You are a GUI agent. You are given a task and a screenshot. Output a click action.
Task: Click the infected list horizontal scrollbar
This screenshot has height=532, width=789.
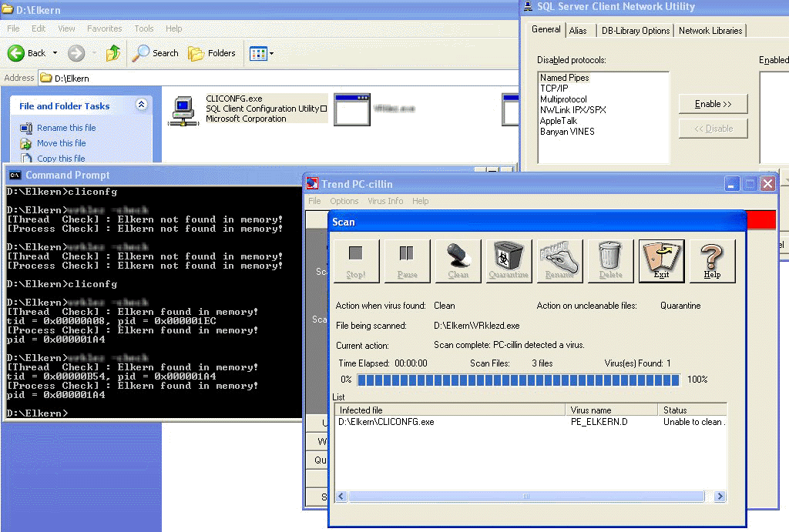[526, 497]
